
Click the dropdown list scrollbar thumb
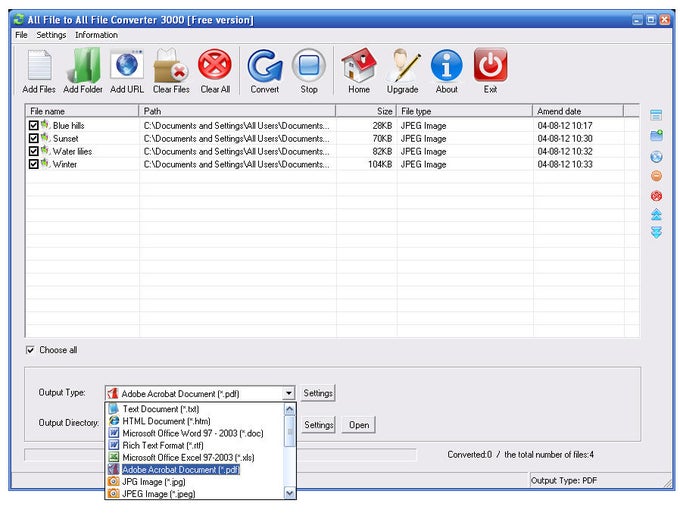coord(290,431)
